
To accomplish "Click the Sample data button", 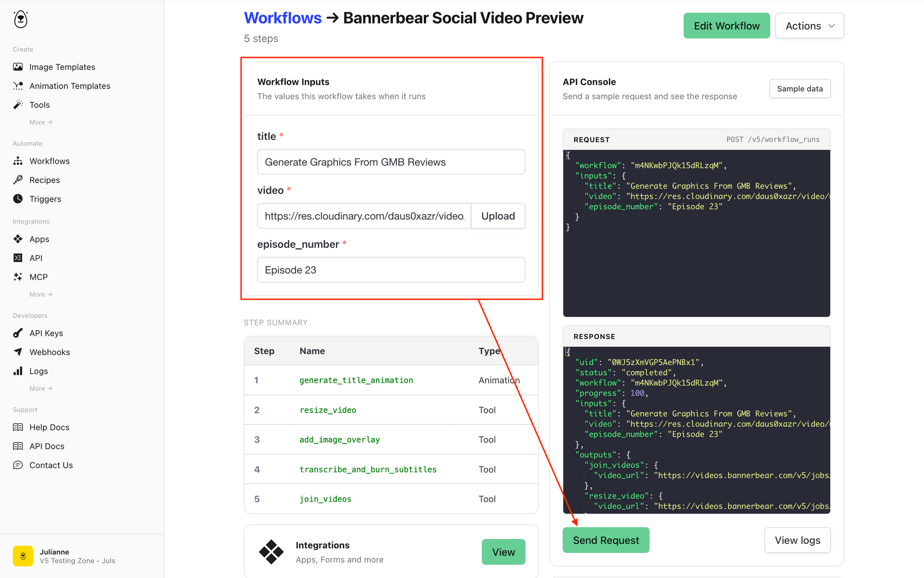I will tap(800, 89).
